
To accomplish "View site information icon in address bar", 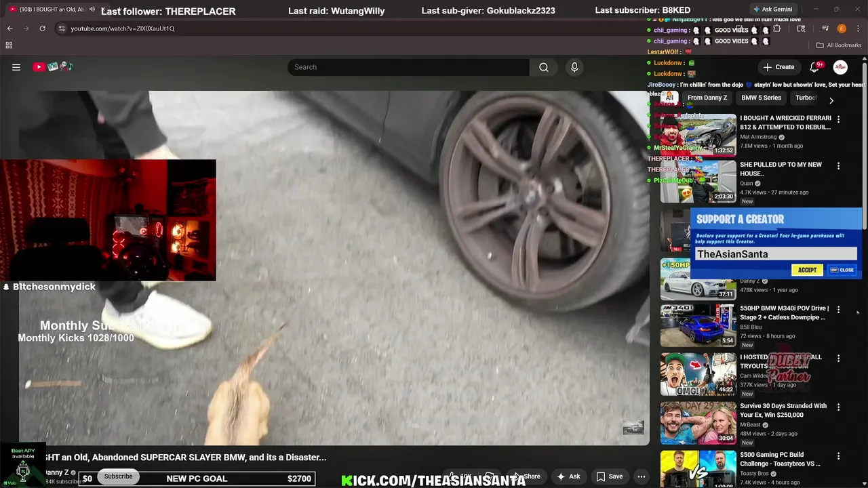I will tap(62, 28).
